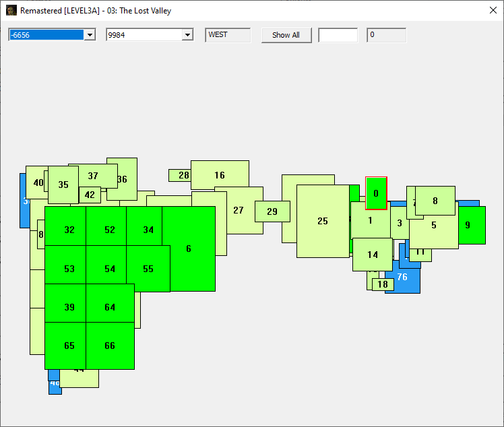Viewport: 504px width, 427px height.
Task: Select room 40 on the map
Action: pyautogui.click(x=36, y=183)
